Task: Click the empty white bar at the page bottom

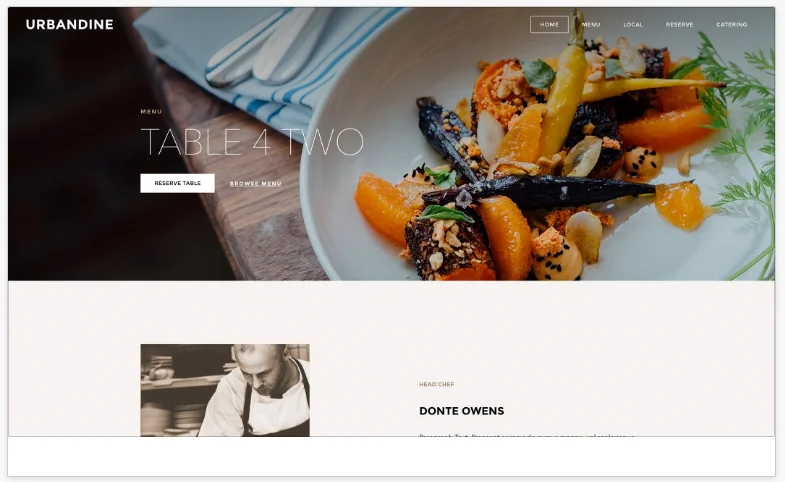Action: tap(391, 456)
